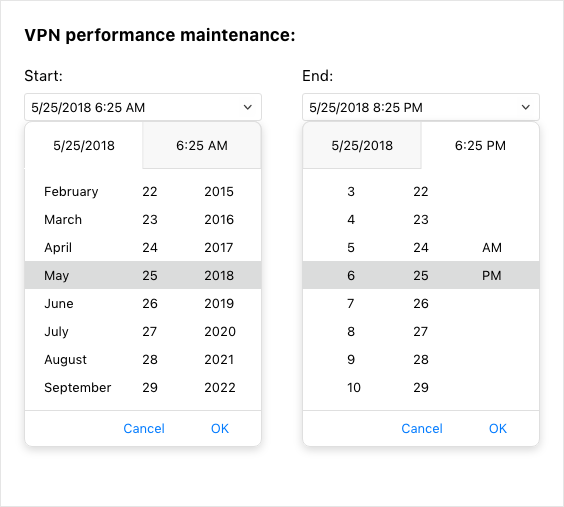
Task: Pick day 23 in the Start date picker
Action: [x=150, y=219]
